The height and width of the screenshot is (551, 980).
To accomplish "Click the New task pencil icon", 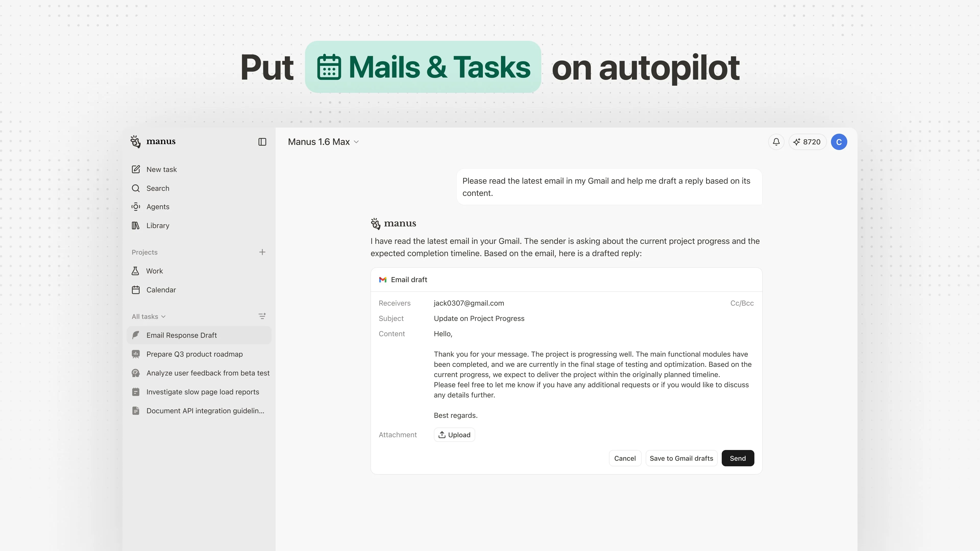I will pyautogui.click(x=136, y=169).
